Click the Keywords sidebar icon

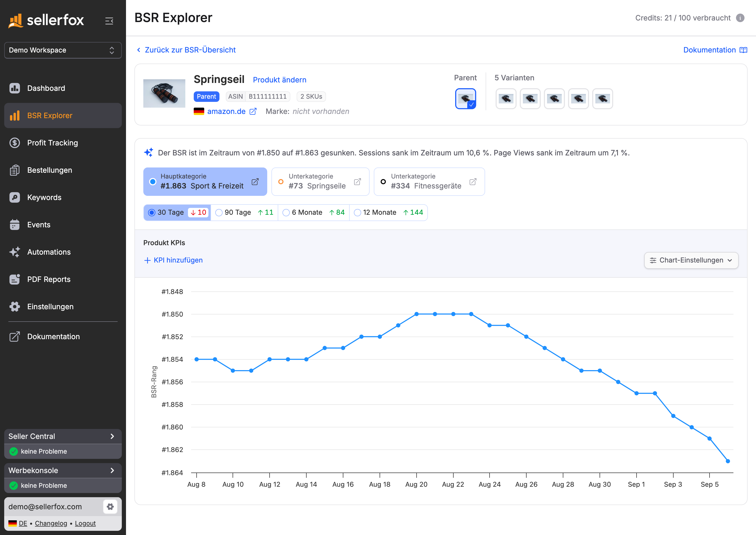click(15, 198)
